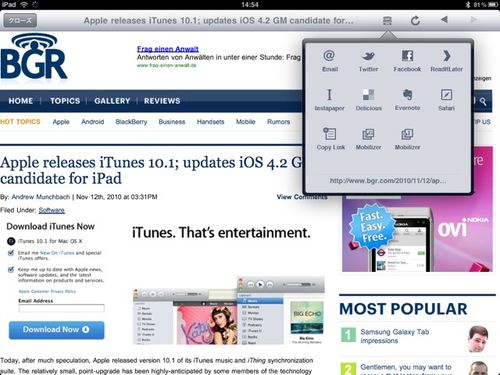Click the Download Now button
The image size is (500, 375).
click(x=56, y=330)
